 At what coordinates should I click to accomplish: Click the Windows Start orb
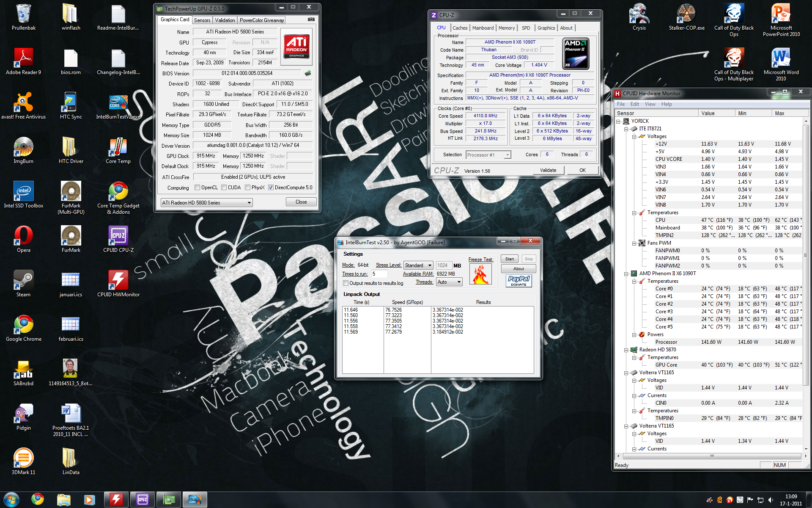pos(11,500)
